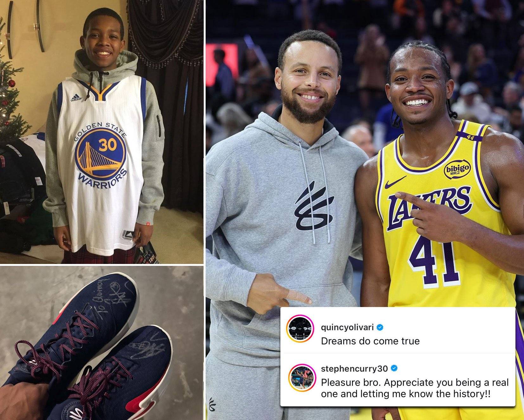
Task: Open stephencurry30 username link
Action: click(354, 368)
